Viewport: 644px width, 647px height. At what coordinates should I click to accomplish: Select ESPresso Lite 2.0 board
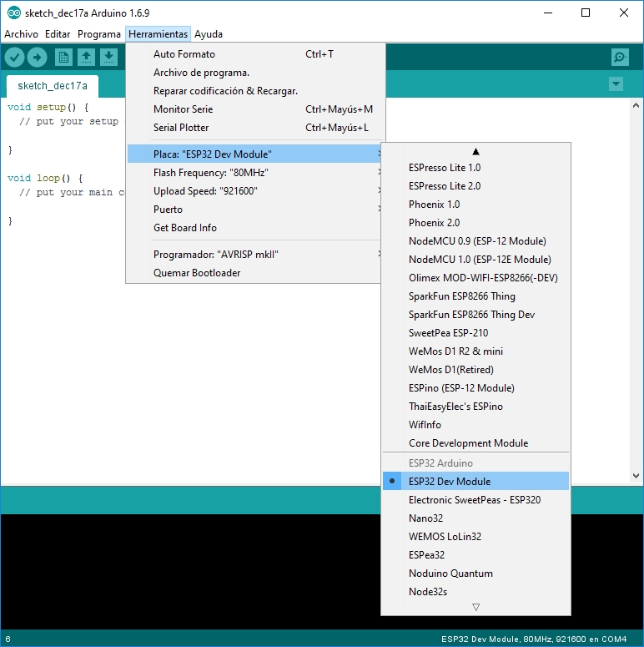(475, 186)
